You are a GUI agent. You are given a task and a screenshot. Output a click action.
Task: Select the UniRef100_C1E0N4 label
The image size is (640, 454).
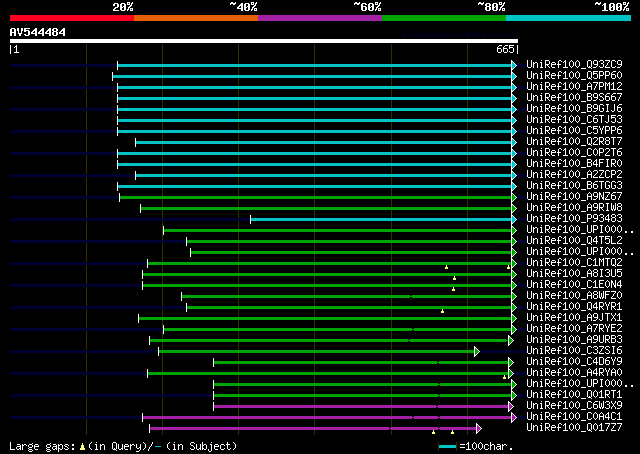[574, 285]
